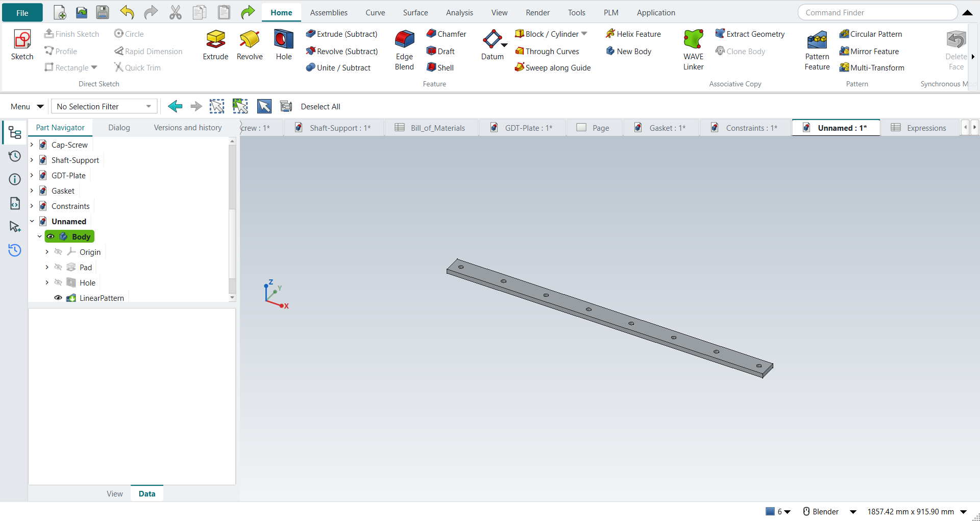Click the New file icon
This screenshot has height=521, width=980.
click(60, 12)
